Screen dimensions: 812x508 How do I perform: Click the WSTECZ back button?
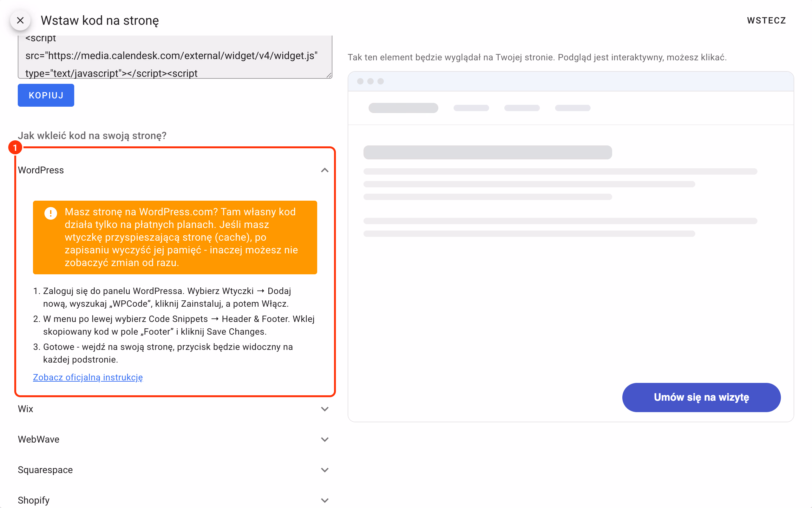(x=766, y=21)
